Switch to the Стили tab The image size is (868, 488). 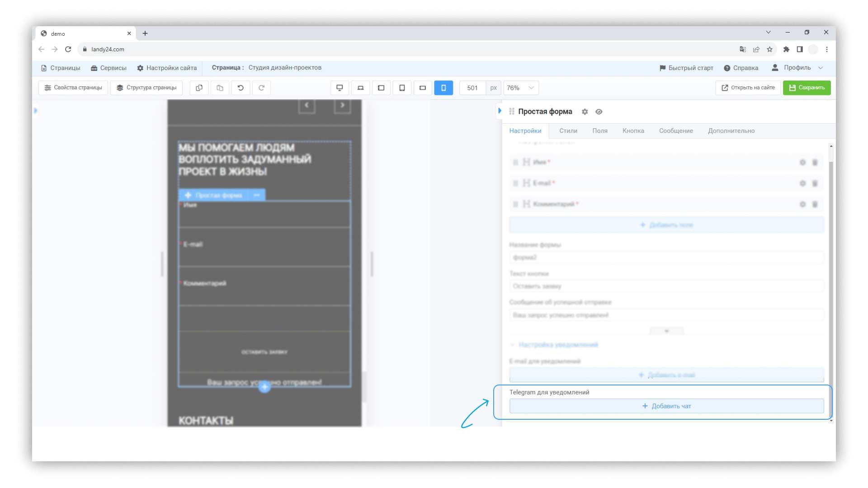[x=568, y=131]
